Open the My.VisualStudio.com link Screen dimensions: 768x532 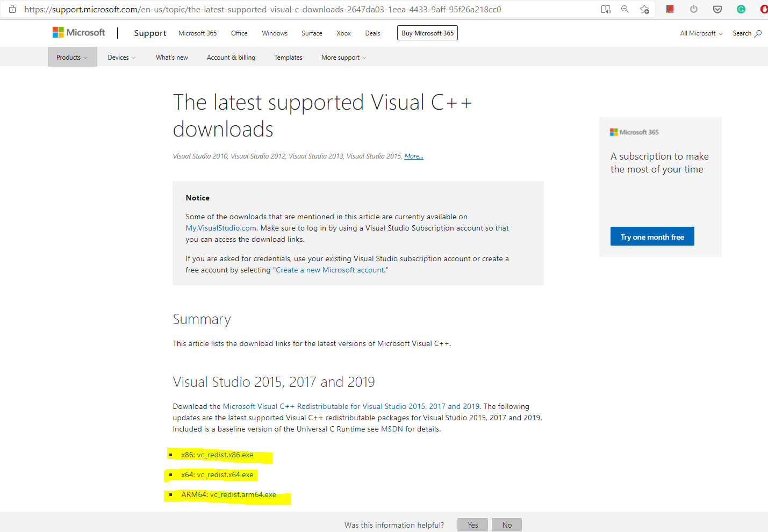coord(221,228)
